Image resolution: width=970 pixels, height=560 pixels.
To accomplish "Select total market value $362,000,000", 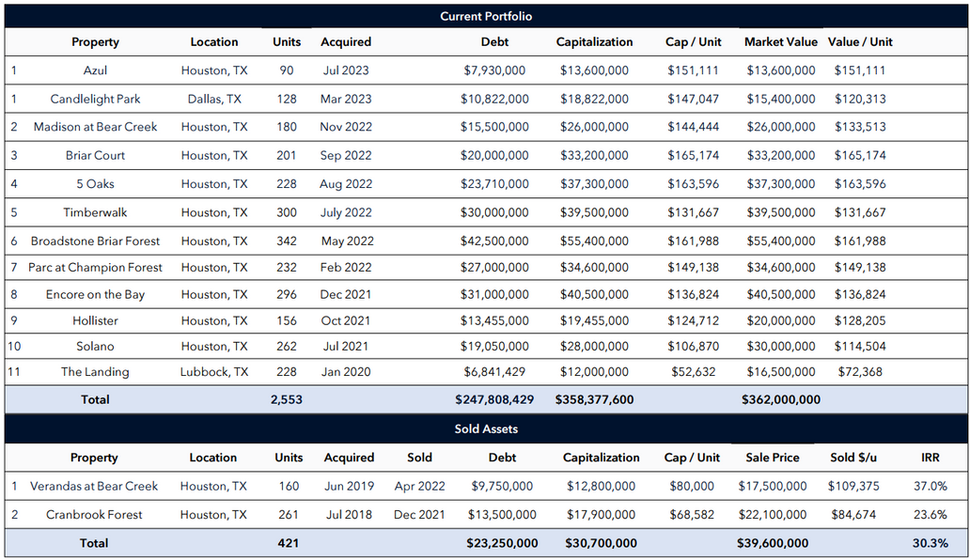I will pyautogui.click(x=781, y=399).
